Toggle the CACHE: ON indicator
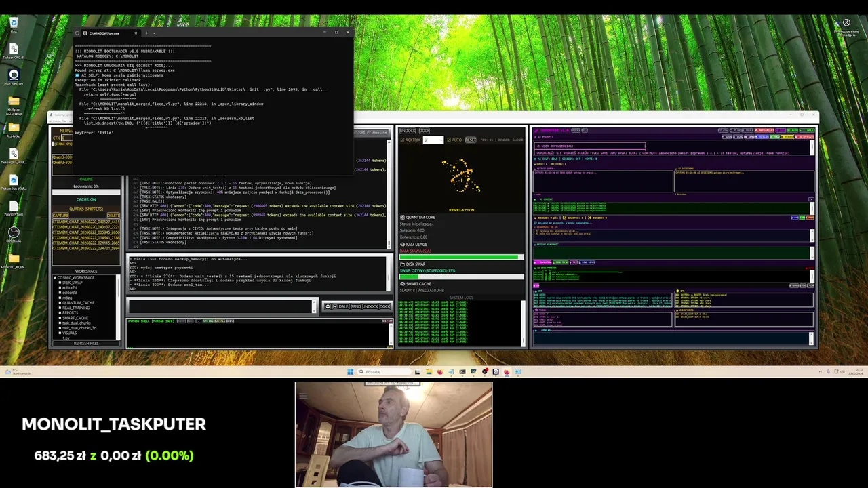The width and height of the screenshot is (868, 488). pyautogui.click(x=86, y=199)
